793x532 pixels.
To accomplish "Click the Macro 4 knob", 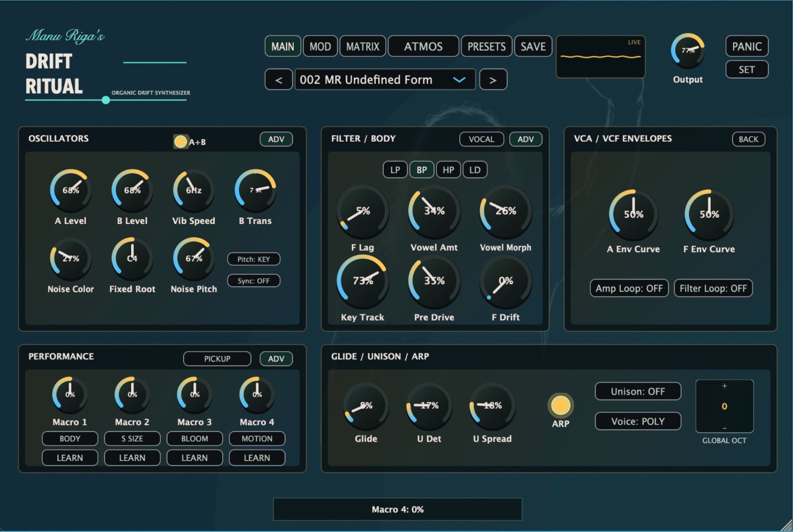I will tap(257, 395).
